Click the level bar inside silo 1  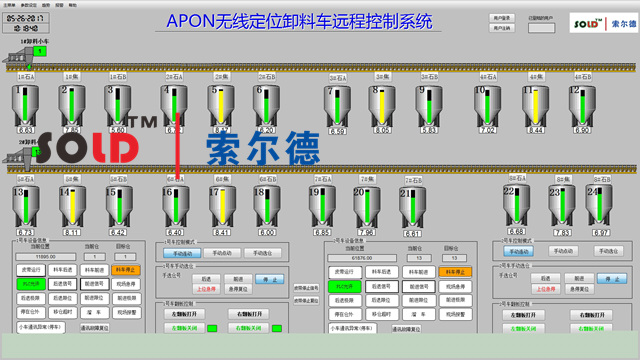click(x=25, y=104)
